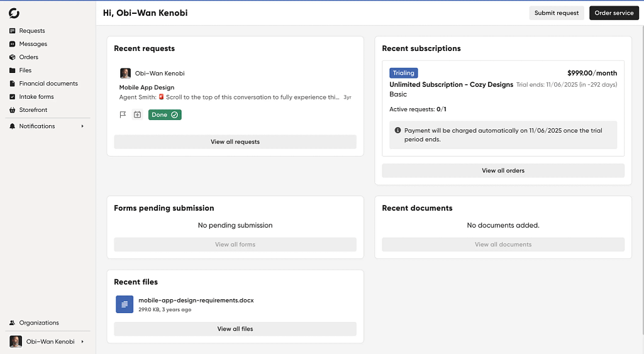The height and width of the screenshot is (354, 644).
Task: Click the 3yr timestamp on the request
Action: (347, 97)
